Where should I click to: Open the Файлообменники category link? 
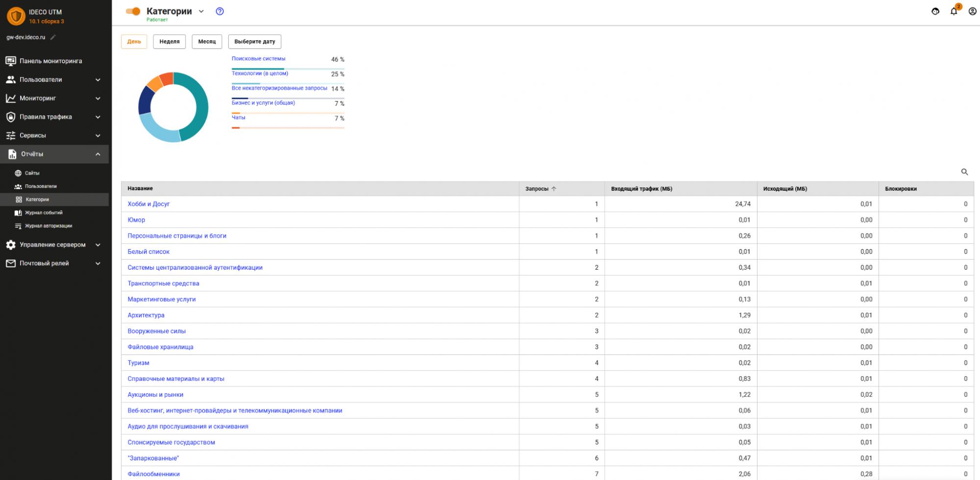click(x=154, y=474)
